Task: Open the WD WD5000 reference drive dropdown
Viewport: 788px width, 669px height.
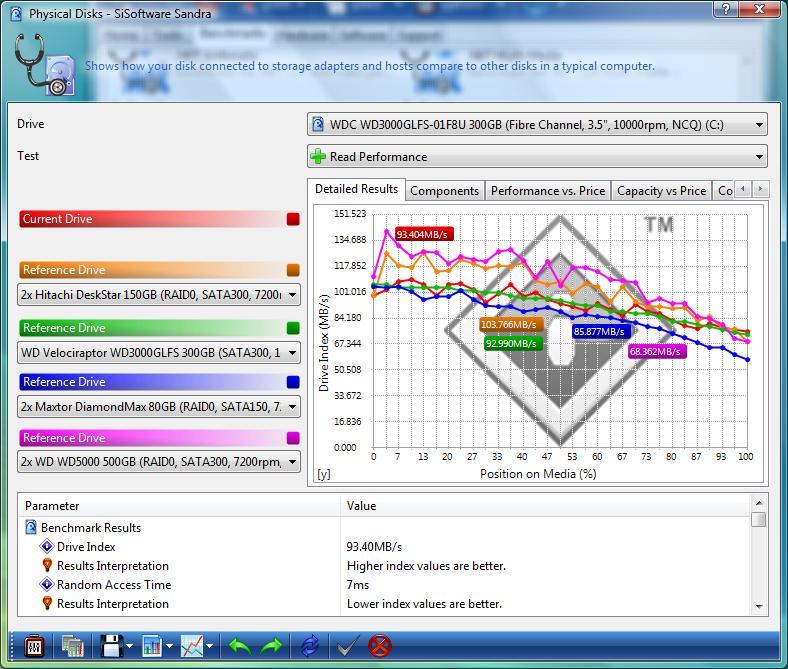Action: 159,461
